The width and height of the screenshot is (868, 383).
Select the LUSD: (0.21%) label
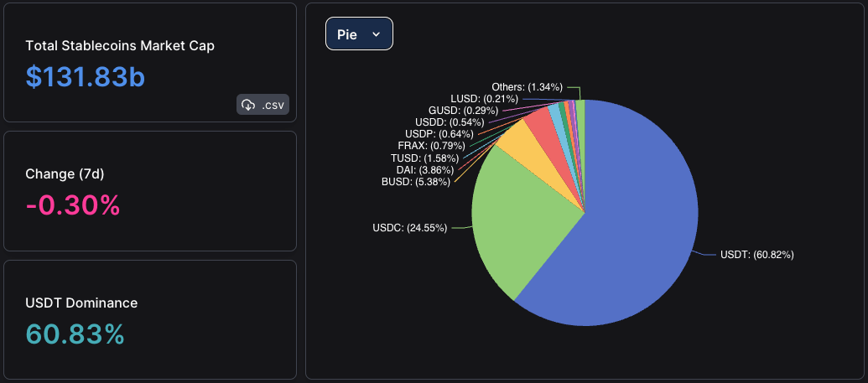(485, 99)
